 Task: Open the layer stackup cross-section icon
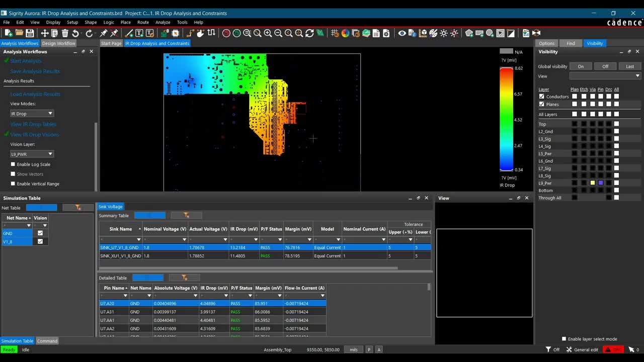tap(366, 33)
